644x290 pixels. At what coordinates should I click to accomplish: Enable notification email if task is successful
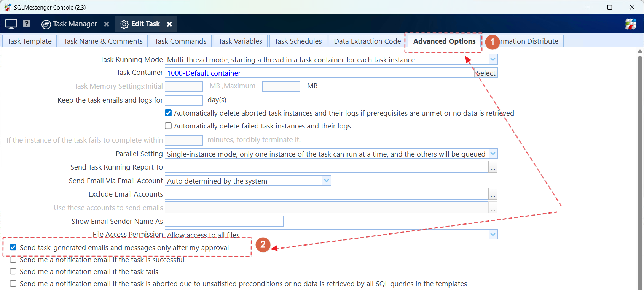click(13, 260)
